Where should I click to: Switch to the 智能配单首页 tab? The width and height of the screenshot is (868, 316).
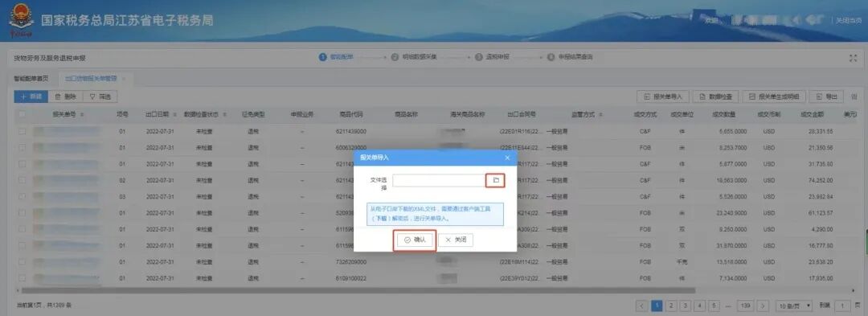(31, 79)
